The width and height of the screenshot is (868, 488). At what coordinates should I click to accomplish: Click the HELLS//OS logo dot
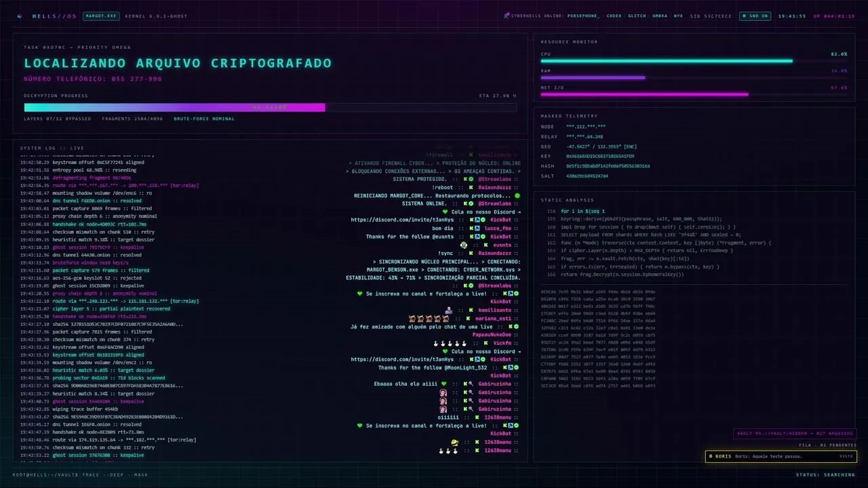(x=20, y=16)
